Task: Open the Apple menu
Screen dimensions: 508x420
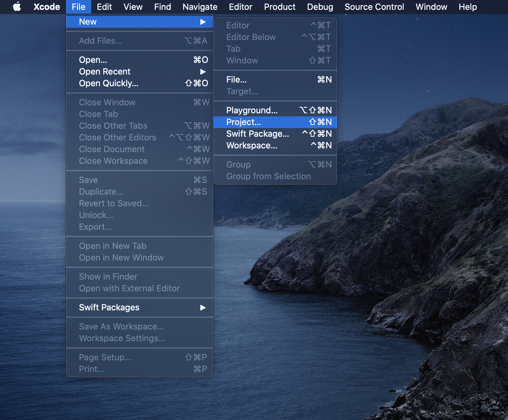Action: point(17,7)
